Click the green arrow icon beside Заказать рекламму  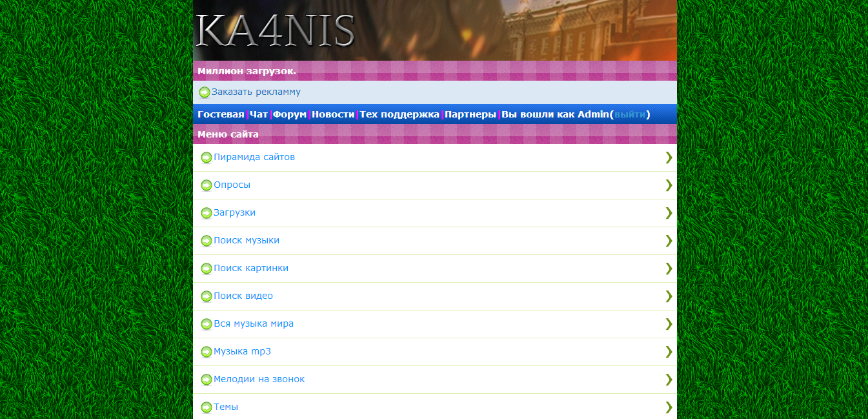(x=204, y=92)
